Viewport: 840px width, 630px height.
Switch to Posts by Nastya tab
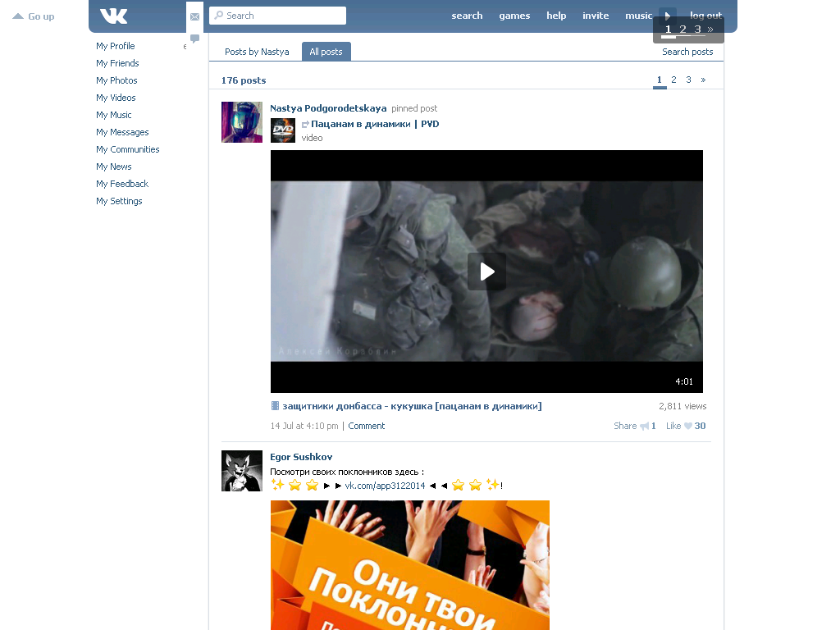257,52
